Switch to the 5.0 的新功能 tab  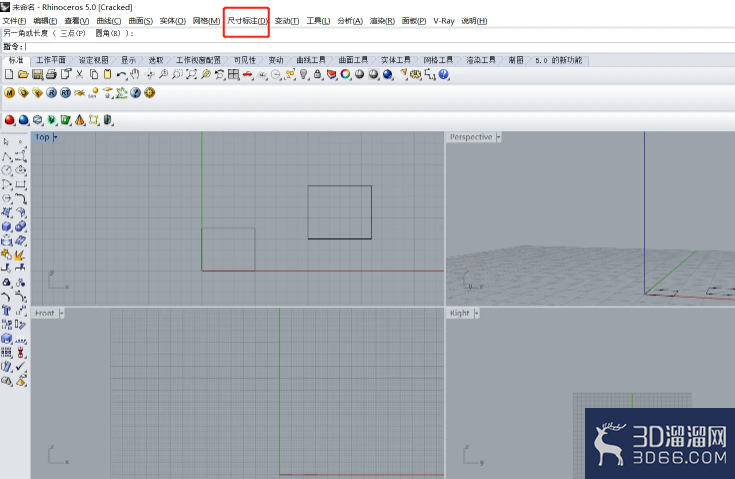(558, 60)
